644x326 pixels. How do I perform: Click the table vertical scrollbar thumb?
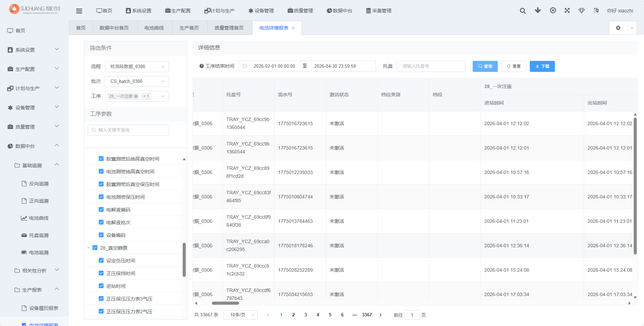point(635,186)
